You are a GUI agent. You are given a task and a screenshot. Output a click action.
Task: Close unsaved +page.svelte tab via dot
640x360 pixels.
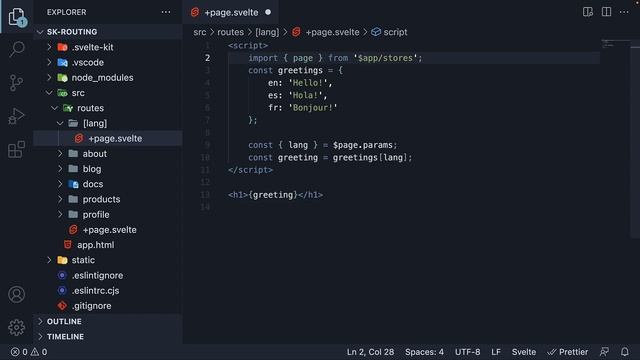[268, 12]
